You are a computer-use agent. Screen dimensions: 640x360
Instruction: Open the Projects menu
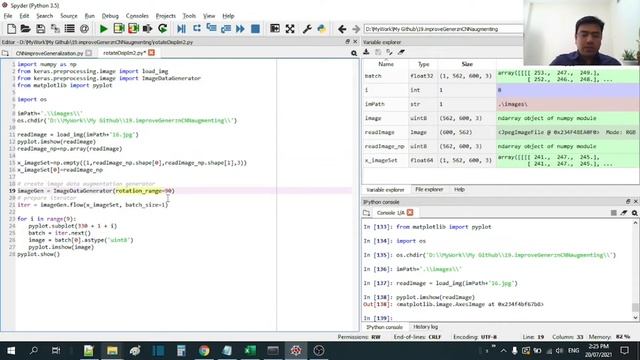coord(166,16)
